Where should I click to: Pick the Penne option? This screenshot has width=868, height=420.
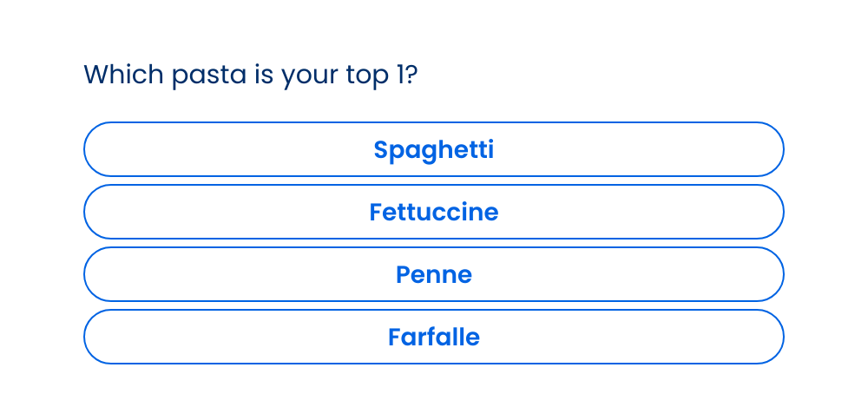pos(434,274)
